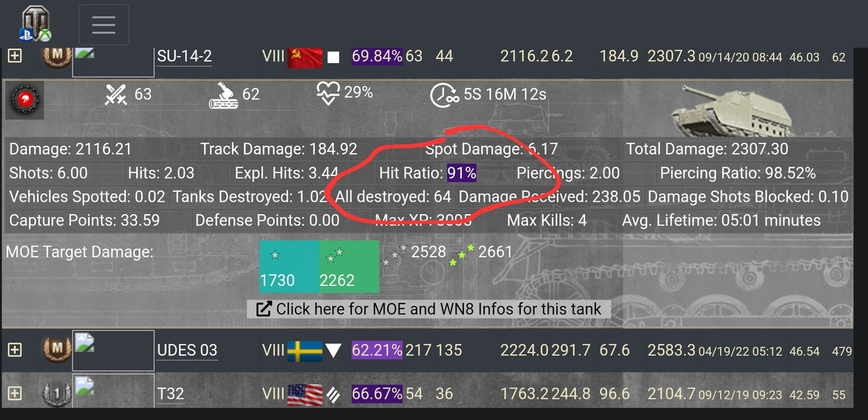Click the crossed swords battles icon

[116, 95]
